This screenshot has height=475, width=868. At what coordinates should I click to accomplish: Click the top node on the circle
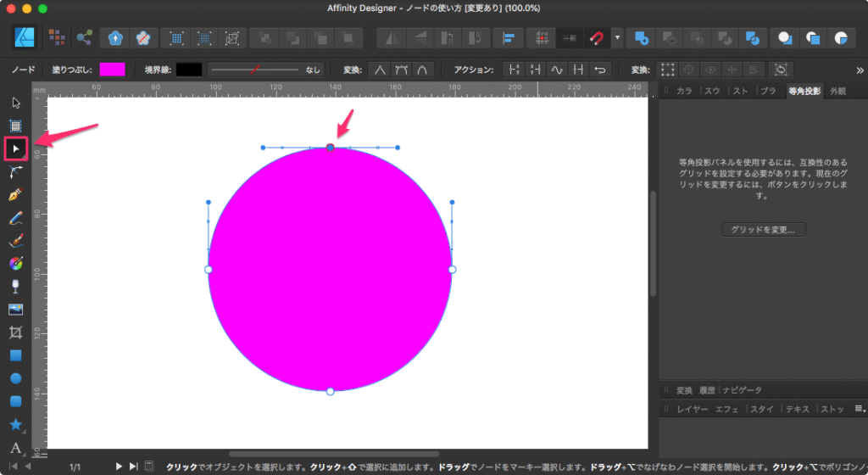[x=331, y=148]
